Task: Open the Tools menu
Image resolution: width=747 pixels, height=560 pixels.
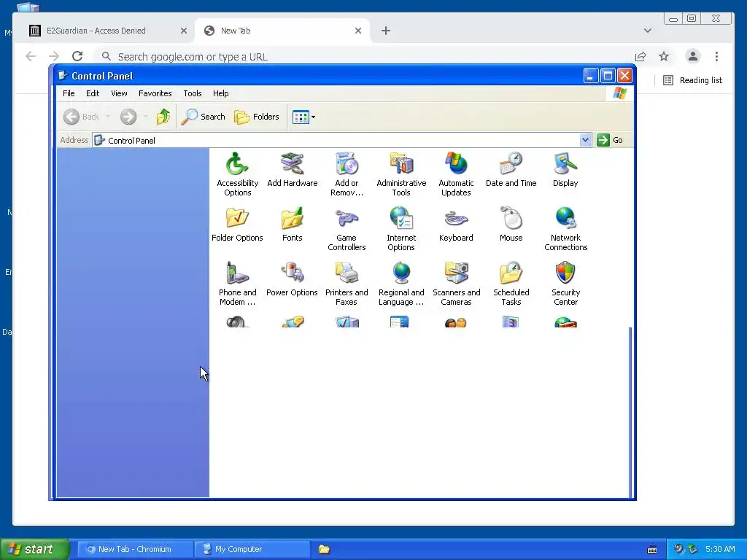Action: tap(193, 93)
